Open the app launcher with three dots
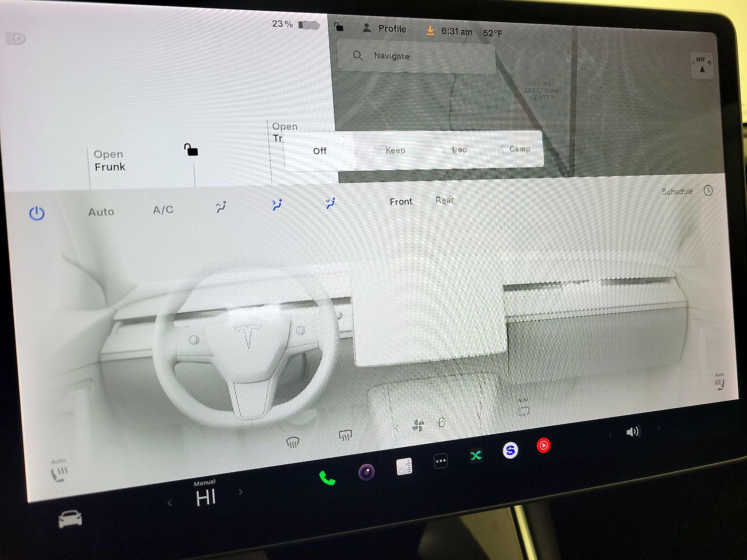 pos(440,461)
